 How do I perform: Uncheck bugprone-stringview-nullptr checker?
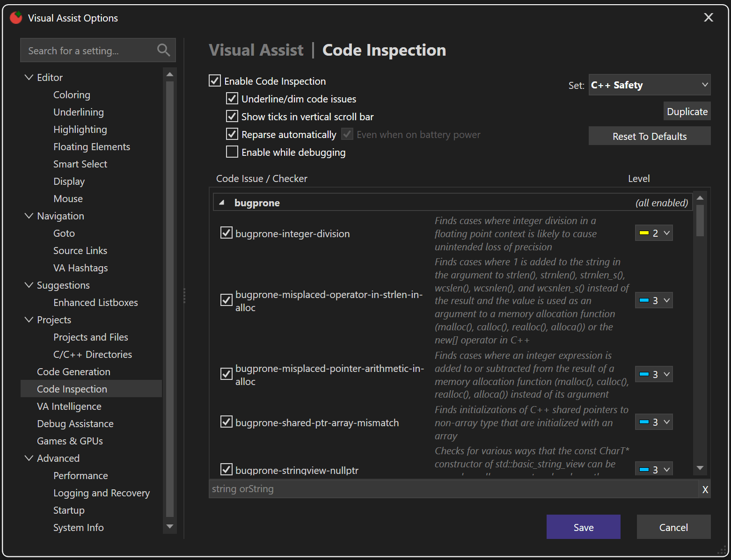coord(227,469)
